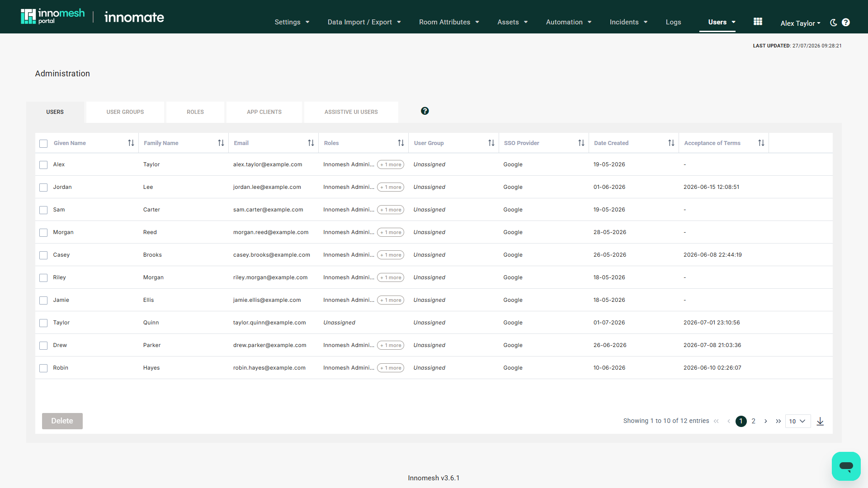Image resolution: width=868 pixels, height=488 pixels.
Task: Click email morgan.reed@example.com
Action: click(x=271, y=232)
